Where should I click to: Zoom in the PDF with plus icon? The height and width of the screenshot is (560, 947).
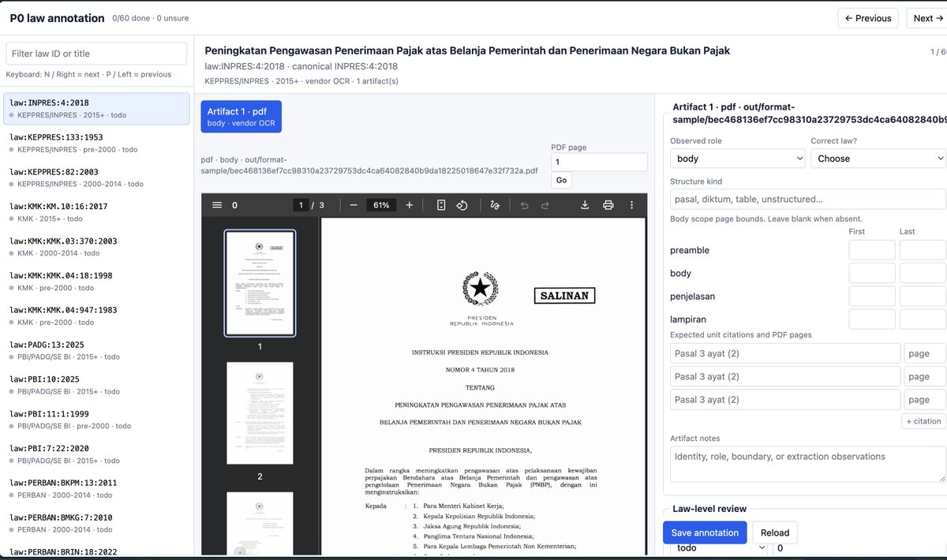(x=410, y=205)
